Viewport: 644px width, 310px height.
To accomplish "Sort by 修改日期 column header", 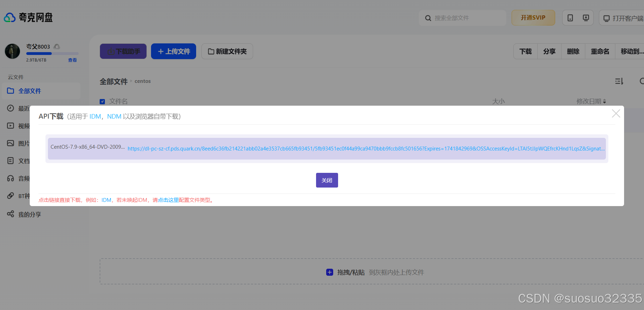I will coord(591,101).
